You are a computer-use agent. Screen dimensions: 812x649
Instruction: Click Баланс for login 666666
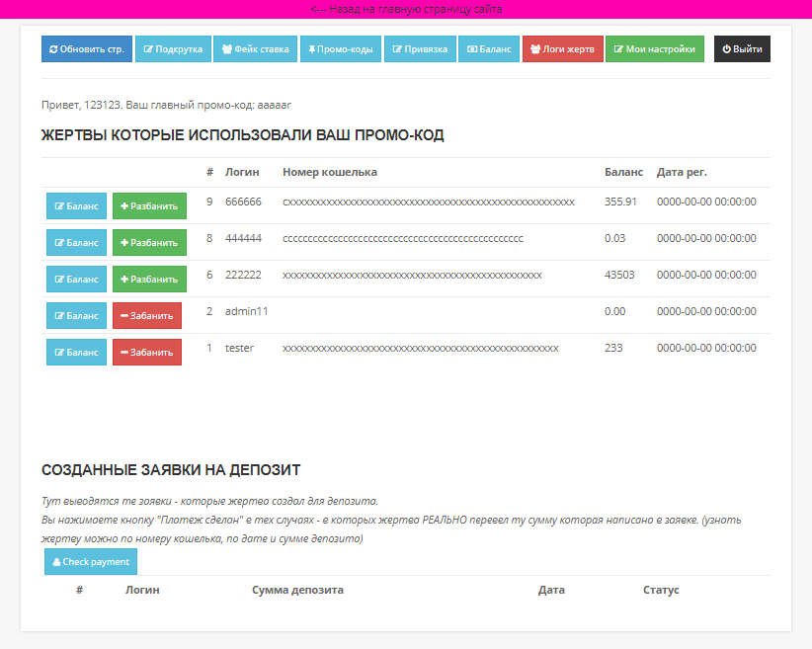[76, 206]
